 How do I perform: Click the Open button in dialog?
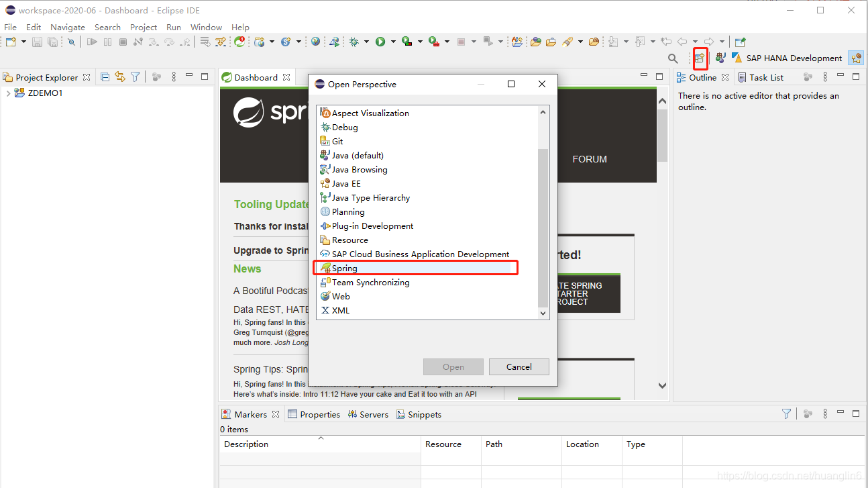[x=453, y=367]
